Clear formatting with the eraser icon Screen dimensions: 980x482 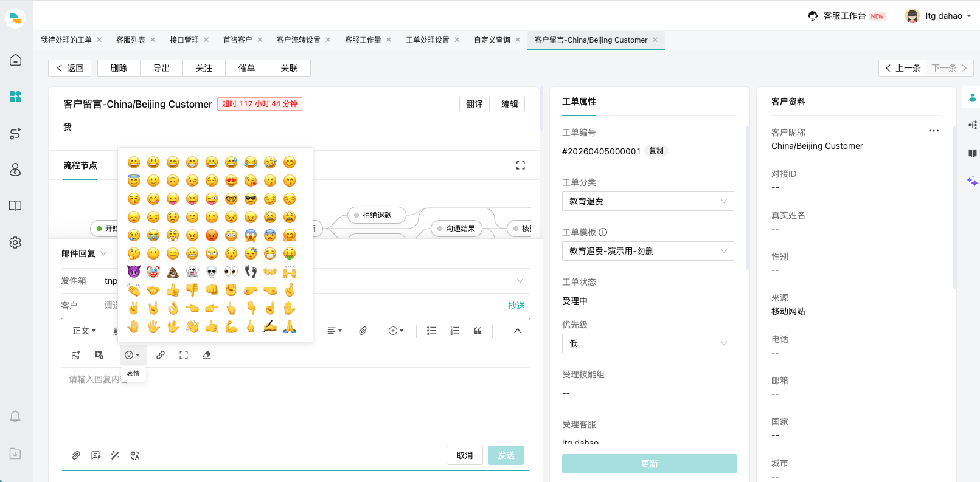click(x=207, y=355)
